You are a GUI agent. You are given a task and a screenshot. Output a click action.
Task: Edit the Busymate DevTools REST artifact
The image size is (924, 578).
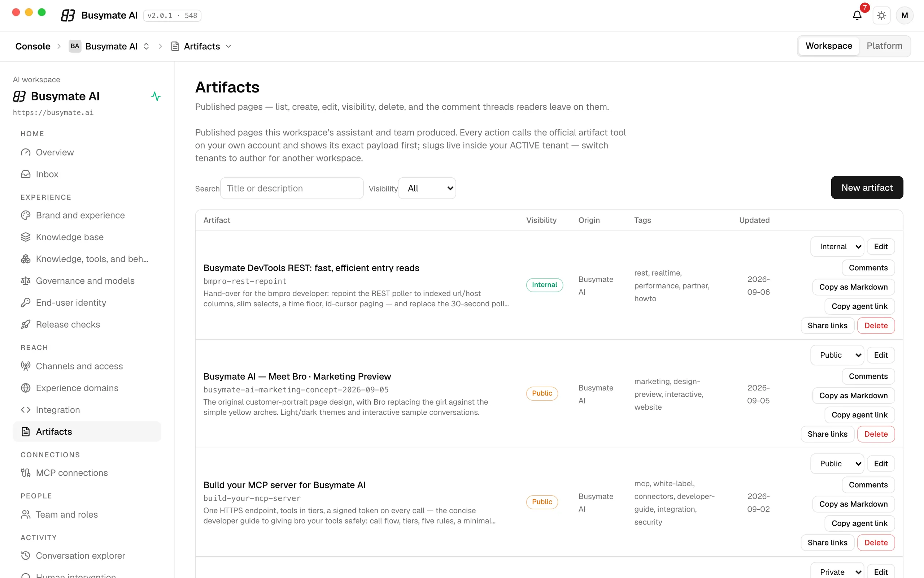coord(880,247)
